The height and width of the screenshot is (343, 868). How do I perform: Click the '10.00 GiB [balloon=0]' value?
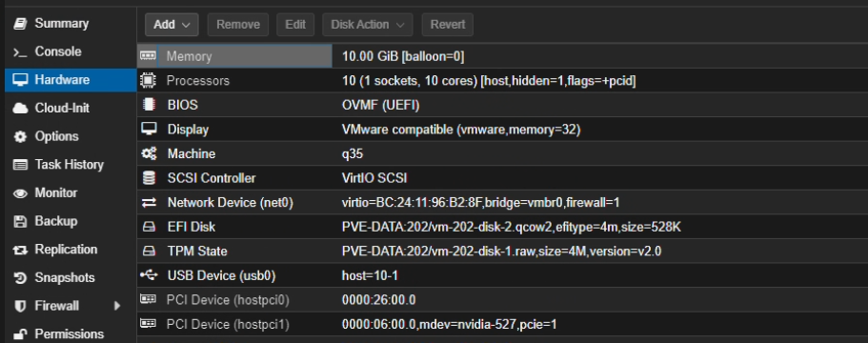coord(403,56)
